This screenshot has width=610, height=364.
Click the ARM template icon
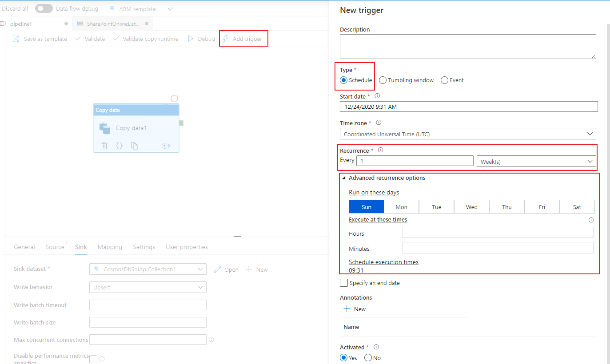tap(112, 8)
